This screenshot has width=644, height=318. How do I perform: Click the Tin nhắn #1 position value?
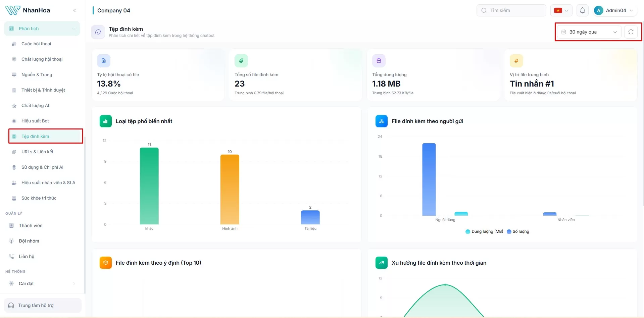(532, 84)
